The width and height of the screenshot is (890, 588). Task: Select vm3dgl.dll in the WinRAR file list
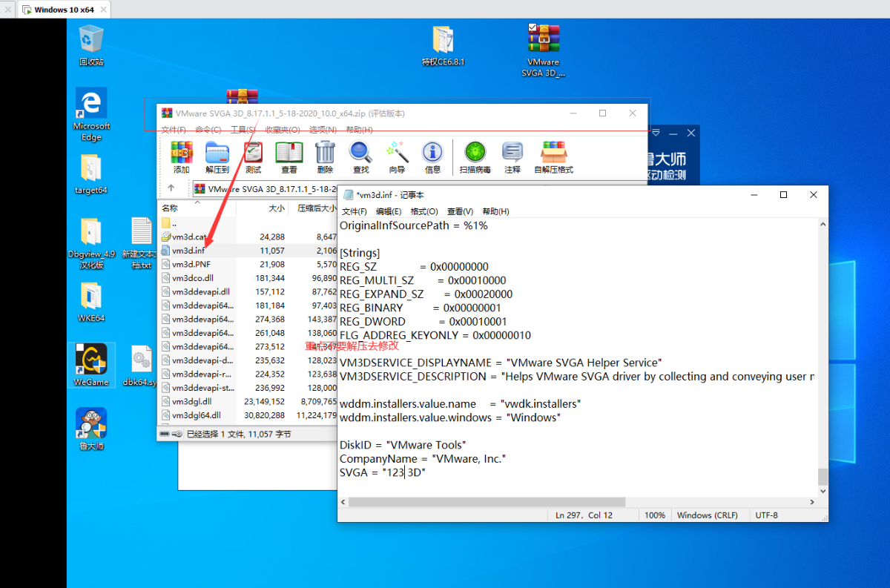248,401
